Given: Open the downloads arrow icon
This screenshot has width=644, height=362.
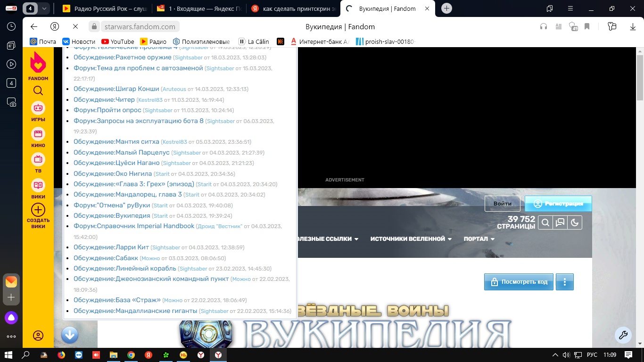Looking at the screenshot, I should pyautogui.click(x=633, y=27).
